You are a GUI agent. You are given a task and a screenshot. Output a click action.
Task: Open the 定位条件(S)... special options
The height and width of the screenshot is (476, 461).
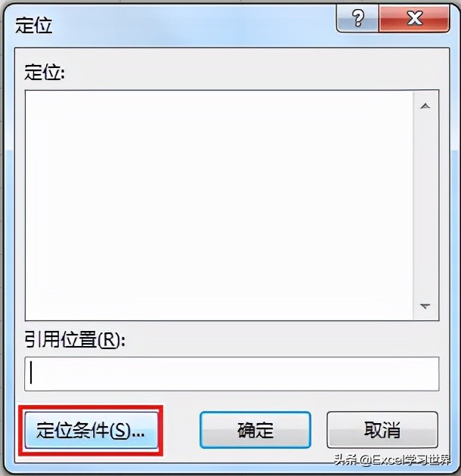tap(91, 430)
